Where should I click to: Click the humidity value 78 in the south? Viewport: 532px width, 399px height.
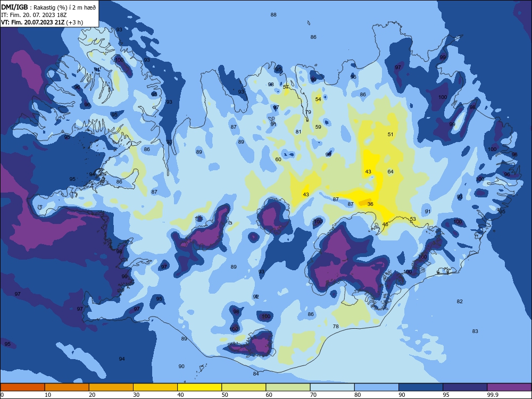click(336, 327)
